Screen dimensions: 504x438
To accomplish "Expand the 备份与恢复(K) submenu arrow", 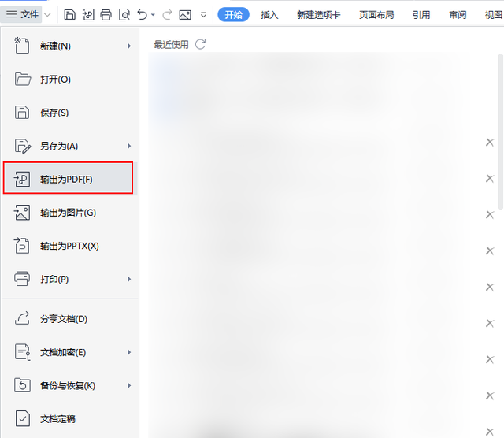I will tap(129, 385).
